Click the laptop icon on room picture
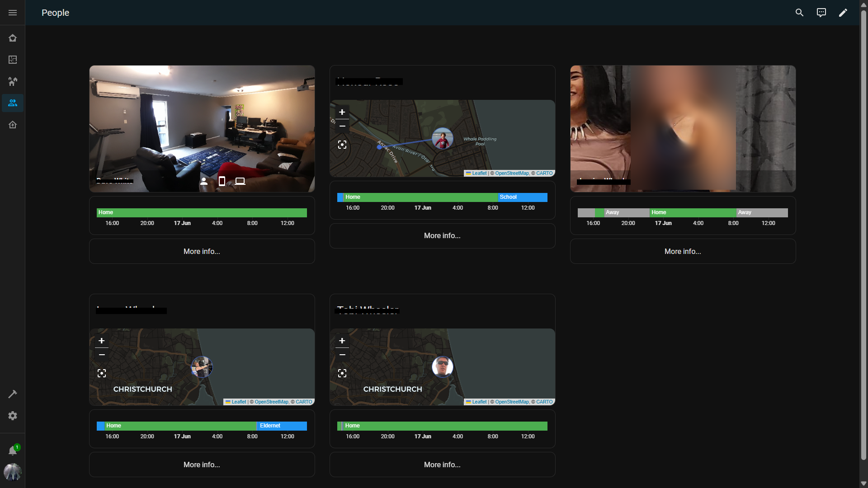 (240, 181)
